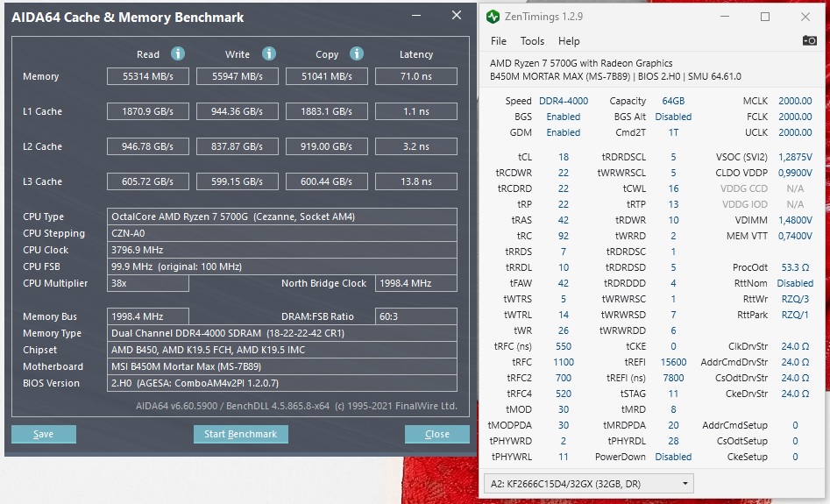Click the Chipset AMD B450 field
This screenshot has width=830, height=504.
point(282,350)
